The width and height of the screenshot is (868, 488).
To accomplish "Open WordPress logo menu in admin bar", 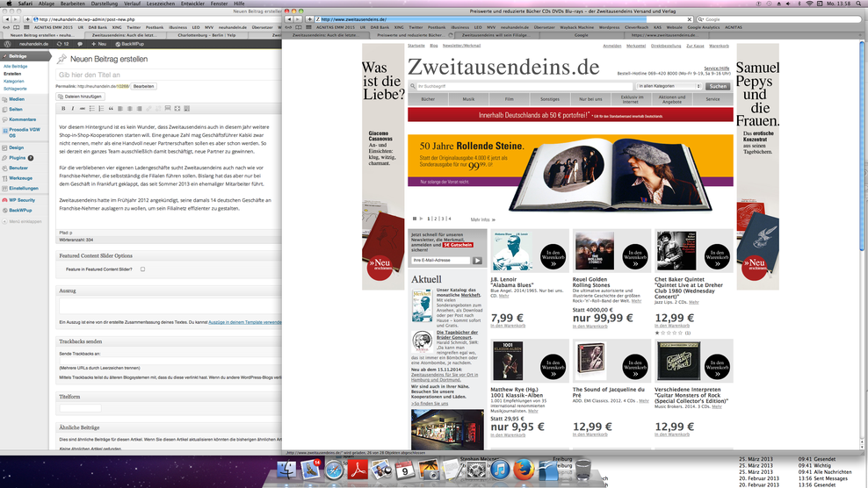I will coord(7,44).
